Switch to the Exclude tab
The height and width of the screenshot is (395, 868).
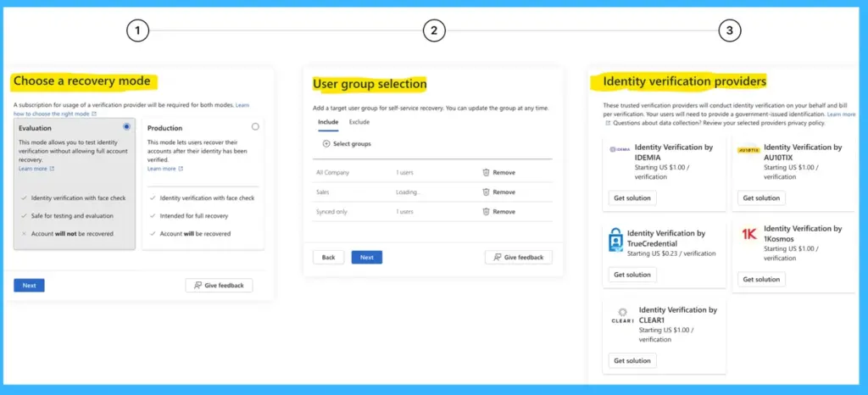pyautogui.click(x=359, y=122)
